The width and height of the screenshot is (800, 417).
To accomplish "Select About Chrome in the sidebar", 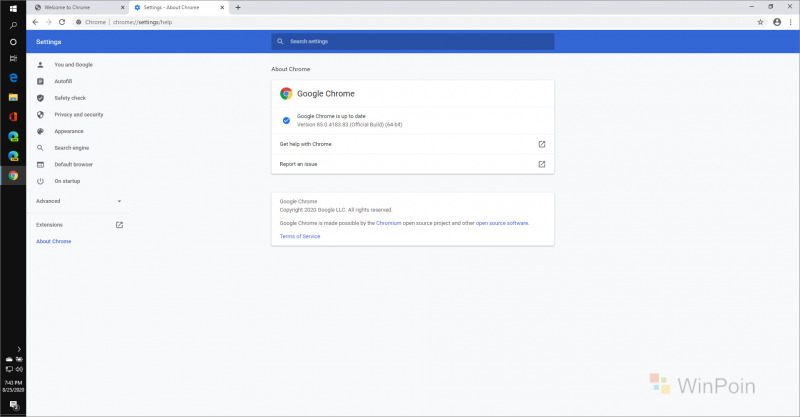I will 54,241.
